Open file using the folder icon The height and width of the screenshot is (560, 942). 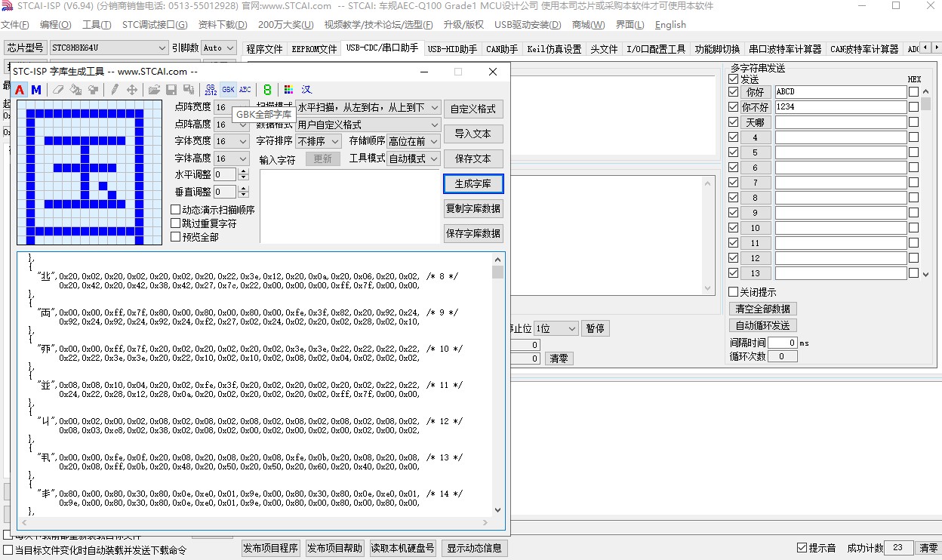[x=154, y=90]
